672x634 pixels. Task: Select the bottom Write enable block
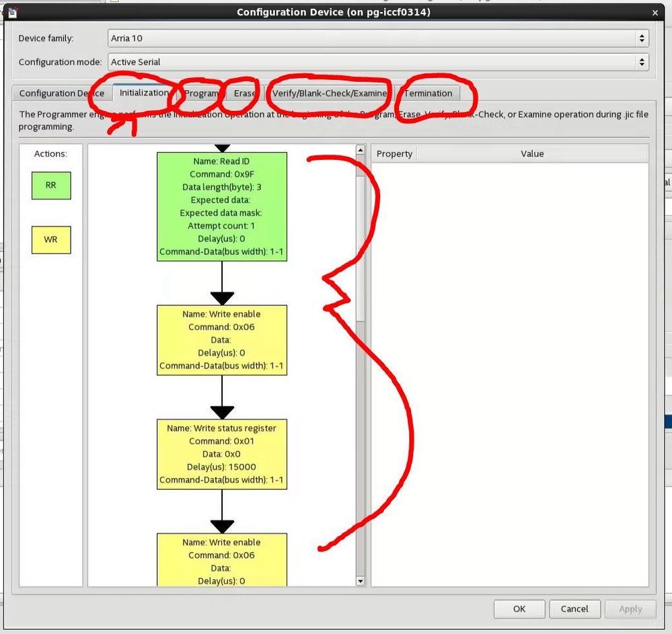pyautogui.click(x=222, y=559)
